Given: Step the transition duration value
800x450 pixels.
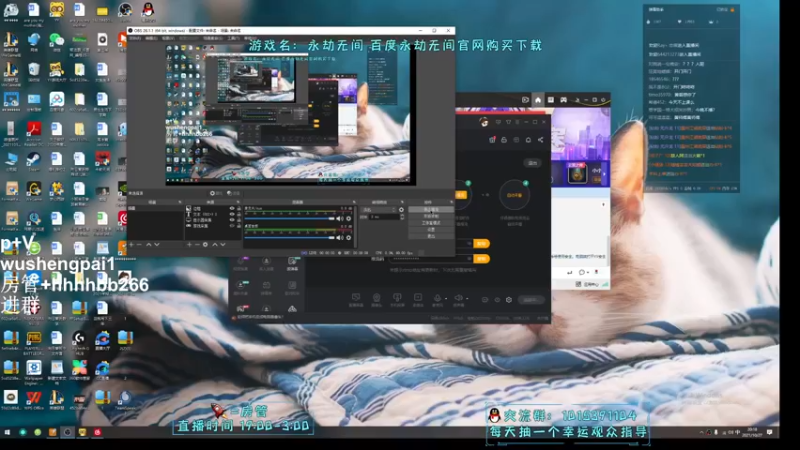Looking at the screenshot, I should pyautogui.click(x=403, y=217).
